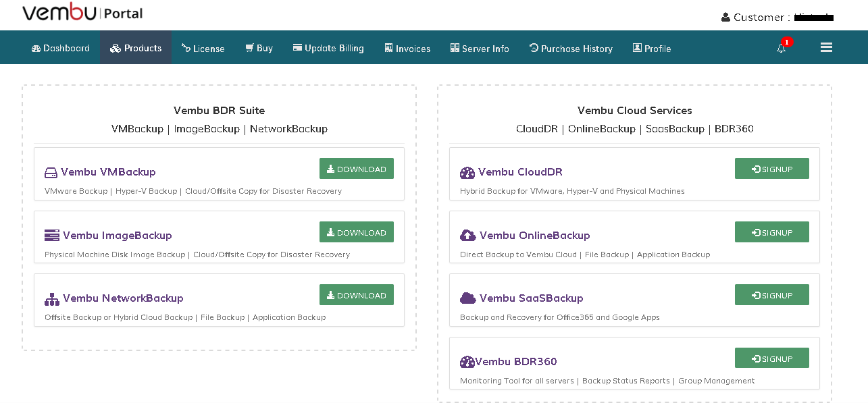Click the Physical Machine Disk Image Backup description
This screenshot has width=868, height=403.
[x=197, y=254]
